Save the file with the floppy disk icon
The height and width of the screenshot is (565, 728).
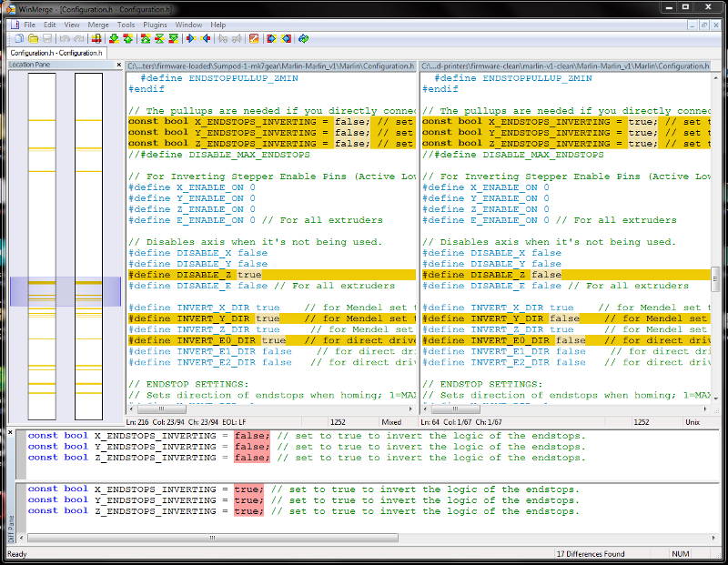coord(47,38)
